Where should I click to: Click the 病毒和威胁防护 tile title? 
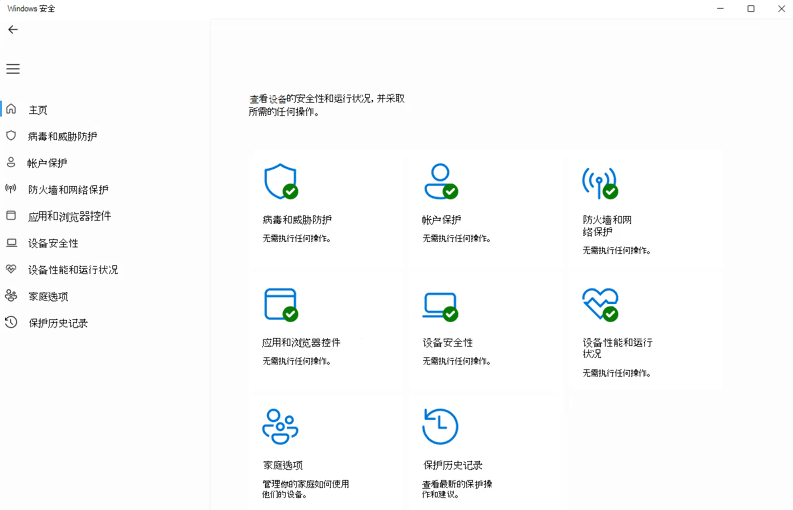pyautogui.click(x=297, y=220)
